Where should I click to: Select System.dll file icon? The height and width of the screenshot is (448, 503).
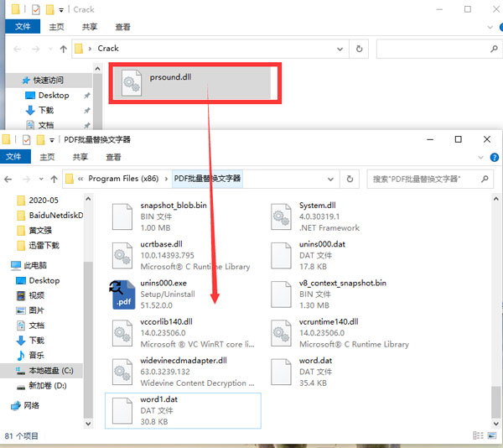[x=281, y=216]
